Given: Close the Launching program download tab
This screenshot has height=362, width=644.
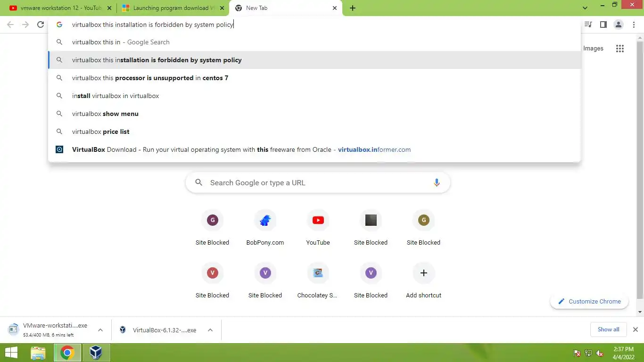Looking at the screenshot, I should coord(222,8).
